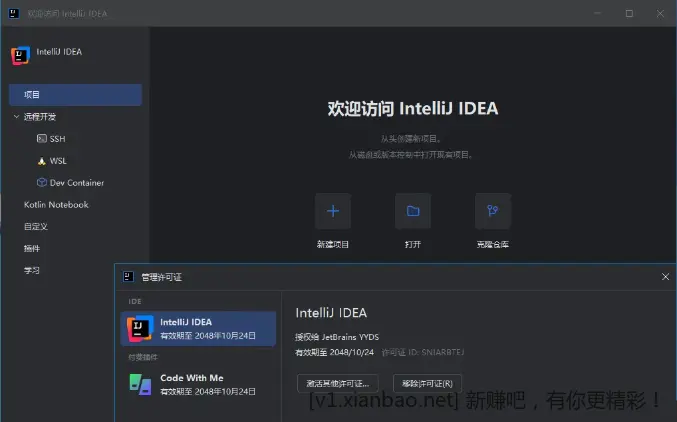Click the 打开 label

(413, 244)
